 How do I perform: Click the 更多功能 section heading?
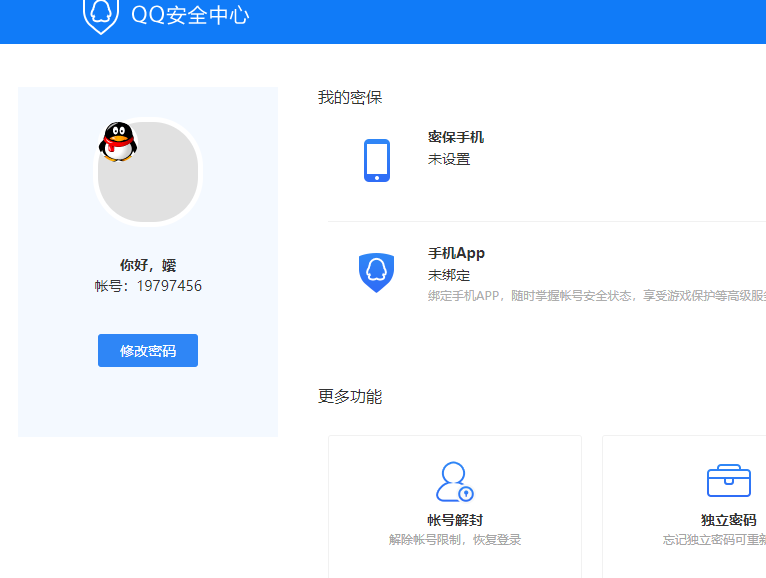click(x=350, y=396)
